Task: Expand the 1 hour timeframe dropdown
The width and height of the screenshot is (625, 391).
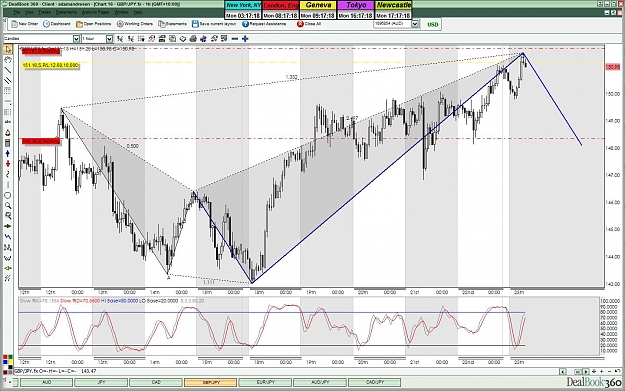Action: coord(109,39)
